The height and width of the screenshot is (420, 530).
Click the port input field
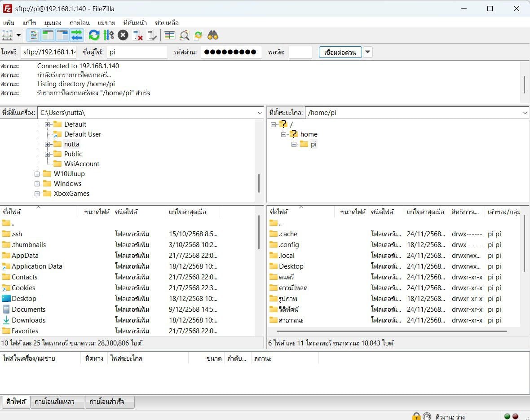point(300,52)
